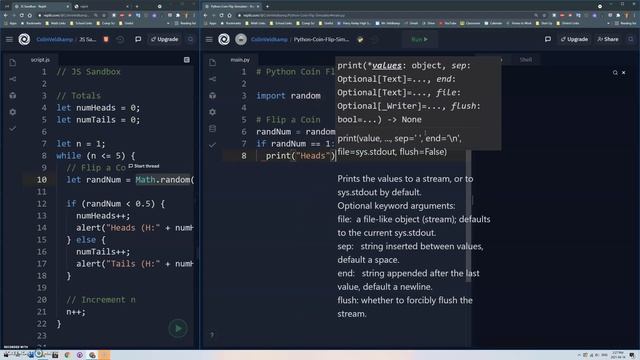640x360 pixels.
Task: Open search icon in JS Sandbox header
Action: (x=190, y=40)
